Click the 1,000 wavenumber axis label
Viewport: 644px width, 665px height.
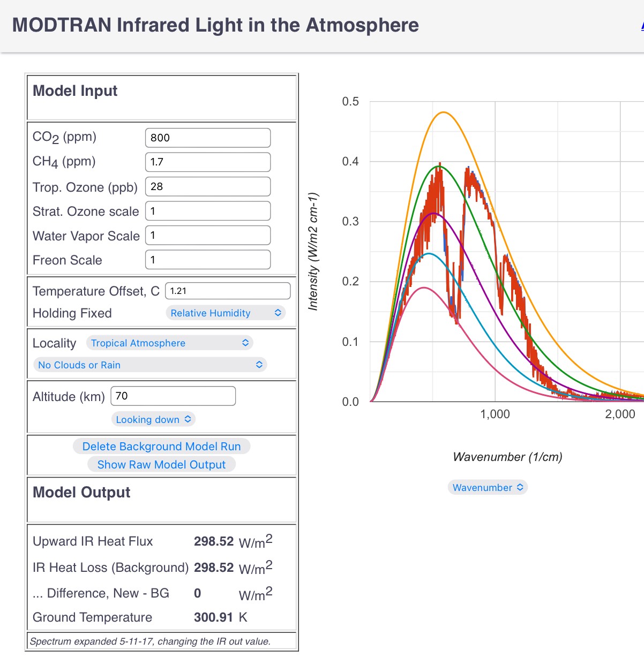[495, 414]
